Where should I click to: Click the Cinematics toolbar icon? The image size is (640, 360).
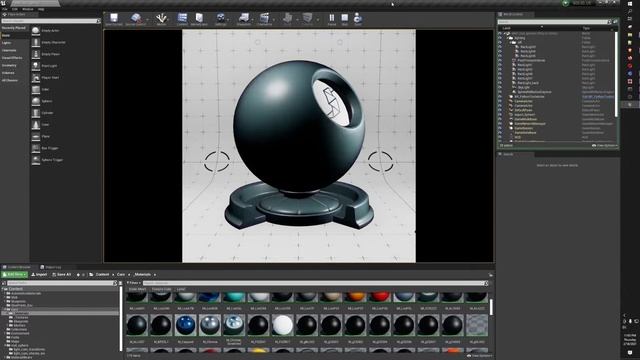tap(264, 18)
